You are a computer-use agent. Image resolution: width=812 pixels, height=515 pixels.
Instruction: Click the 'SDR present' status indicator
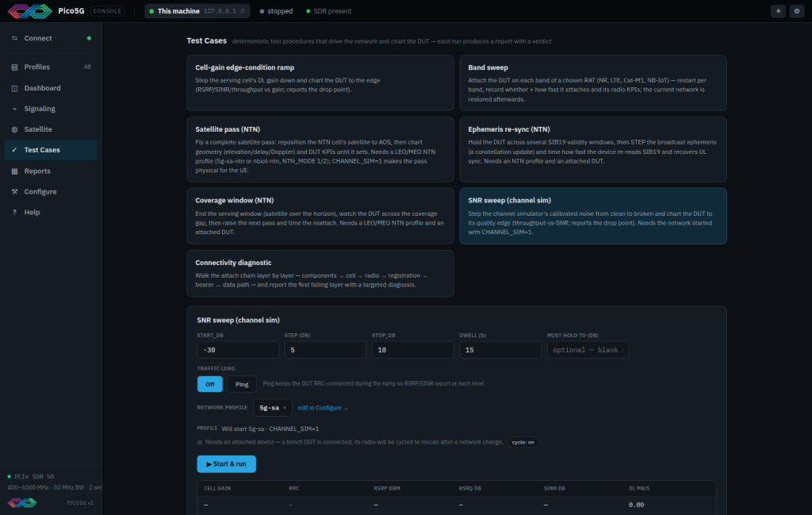(329, 11)
